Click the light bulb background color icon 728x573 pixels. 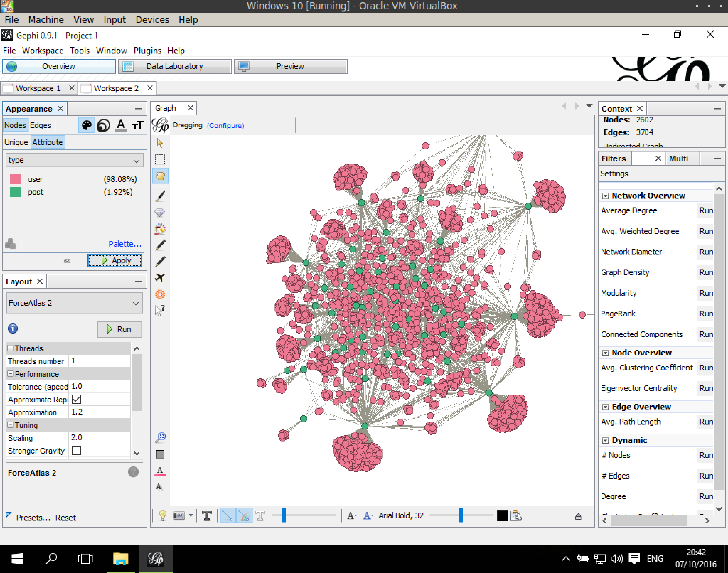(x=163, y=515)
